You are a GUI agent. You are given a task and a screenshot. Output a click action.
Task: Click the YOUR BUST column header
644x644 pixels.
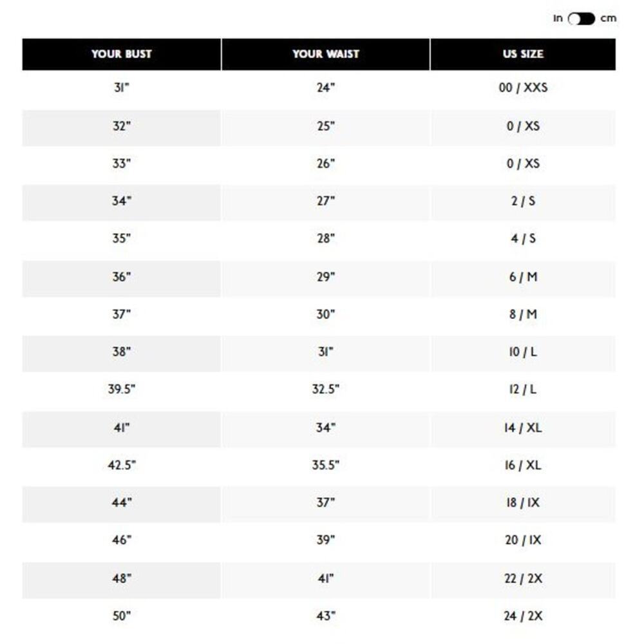click(x=122, y=54)
